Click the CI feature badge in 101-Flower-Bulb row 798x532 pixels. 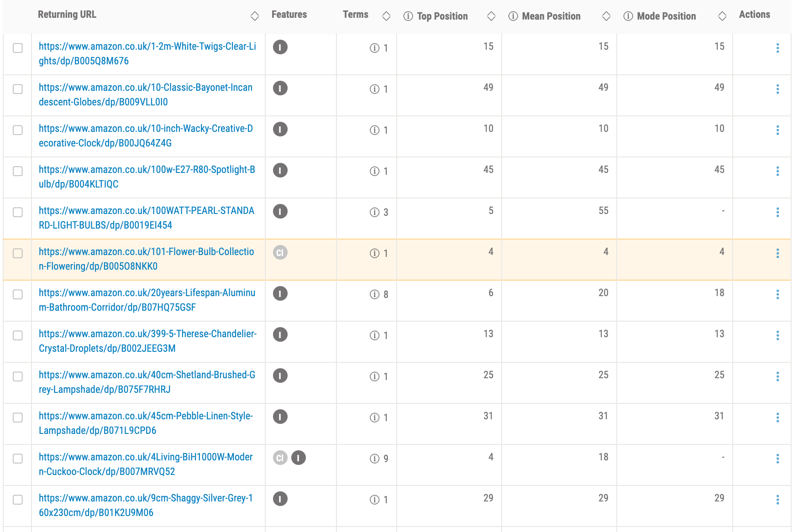pos(280,252)
